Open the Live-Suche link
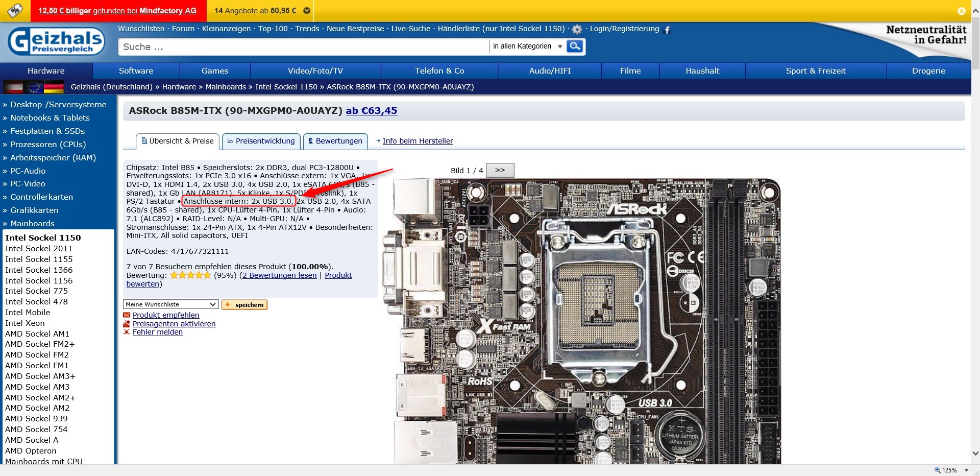Screen dimensions: 980x476 pyautogui.click(x=411, y=29)
